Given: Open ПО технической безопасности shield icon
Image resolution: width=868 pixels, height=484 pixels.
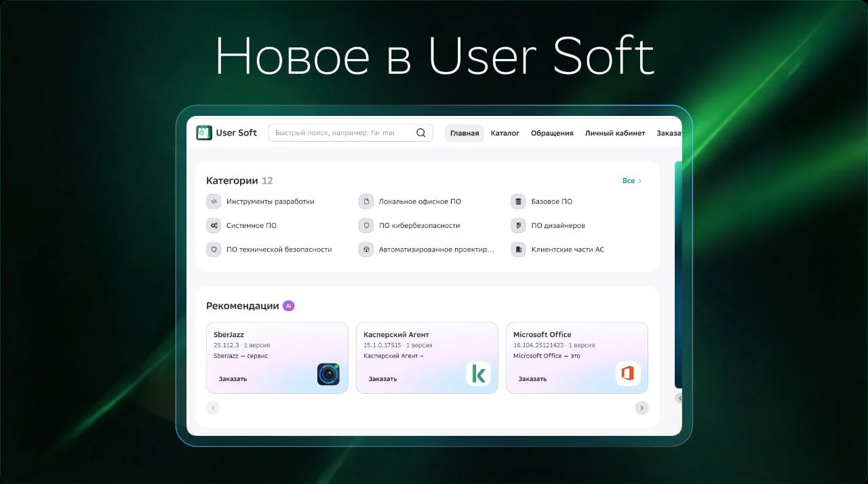Looking at the screenshot, I should (x=214, y=249).
